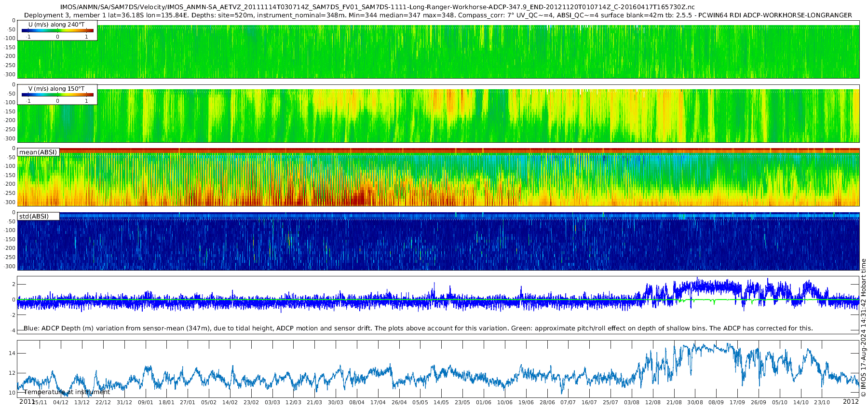The height and width of the screenshot is (410, 868).
Task: Click the 01/06 date tick label
Action: [484, 402]
